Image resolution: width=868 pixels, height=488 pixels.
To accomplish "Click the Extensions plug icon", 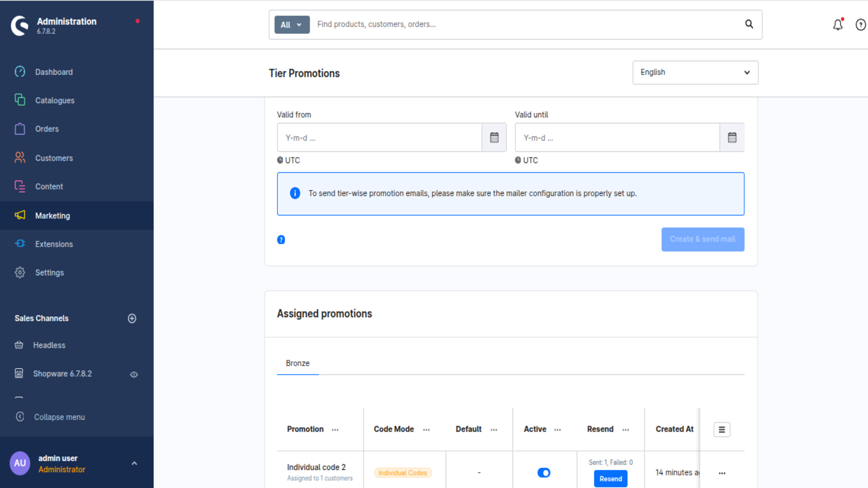I will tap(20, 244).
